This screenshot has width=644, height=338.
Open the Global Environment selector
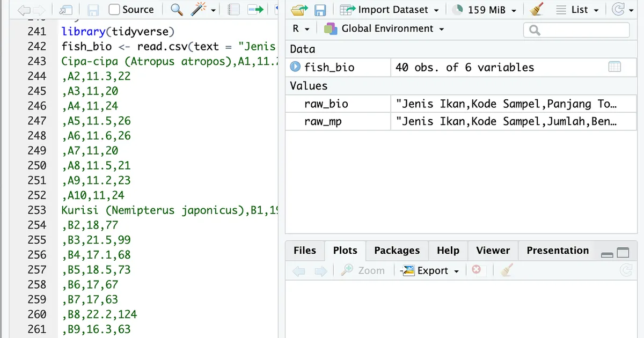tap(385, 28)
